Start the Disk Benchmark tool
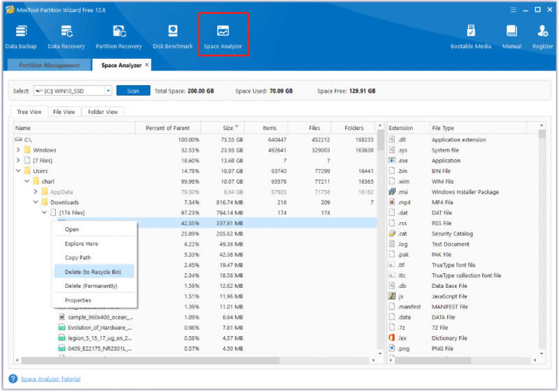Viewport: 559px width, 392px height. click(173, 37)
